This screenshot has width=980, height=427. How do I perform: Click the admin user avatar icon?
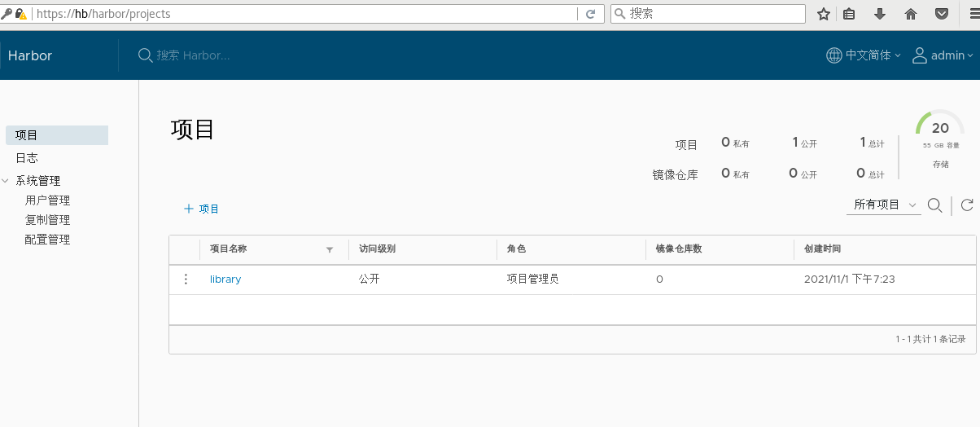(x=920, y=55)
